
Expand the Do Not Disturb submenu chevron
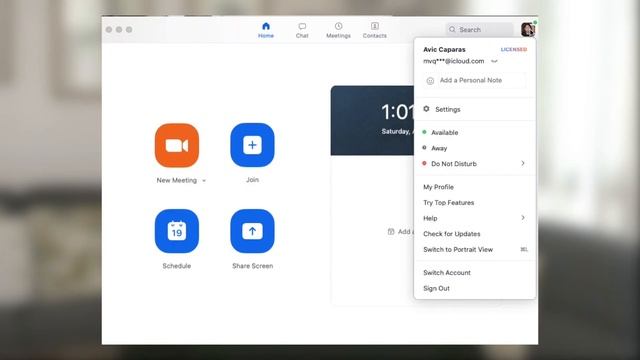coord(523,163)
